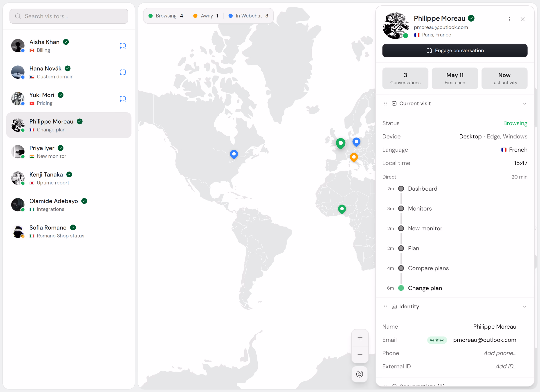Close the Philippe Moreau details panel

(523, 19)
